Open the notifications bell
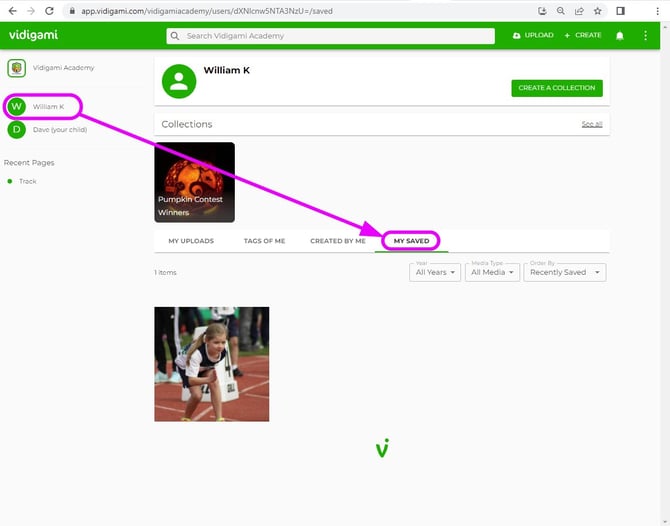This screenshot has width=670, height=526. (619, 35)
